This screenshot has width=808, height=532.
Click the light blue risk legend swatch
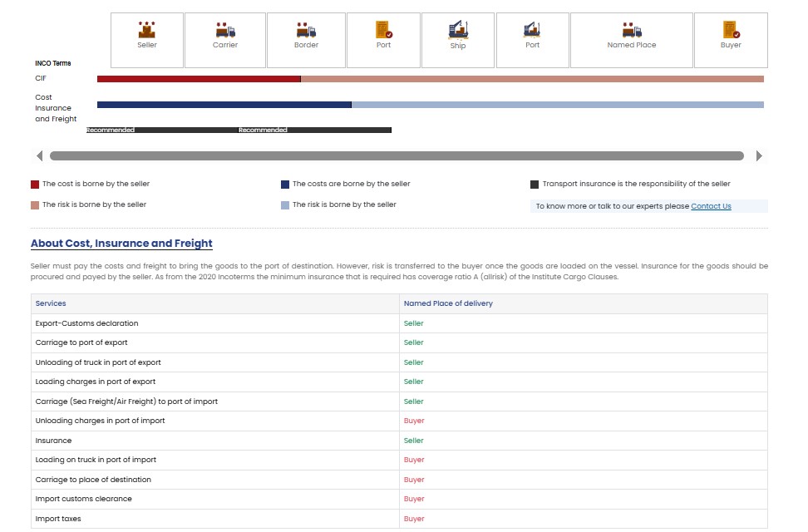tap(285, 205)
